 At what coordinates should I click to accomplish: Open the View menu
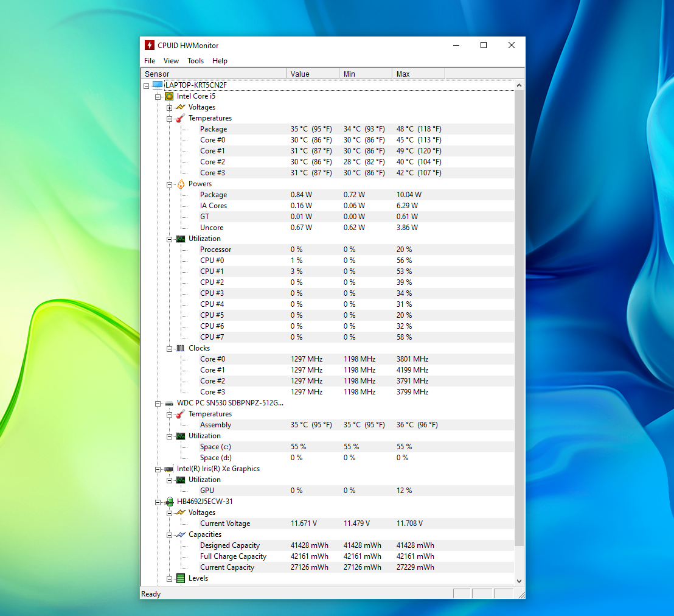click(171, 61)
